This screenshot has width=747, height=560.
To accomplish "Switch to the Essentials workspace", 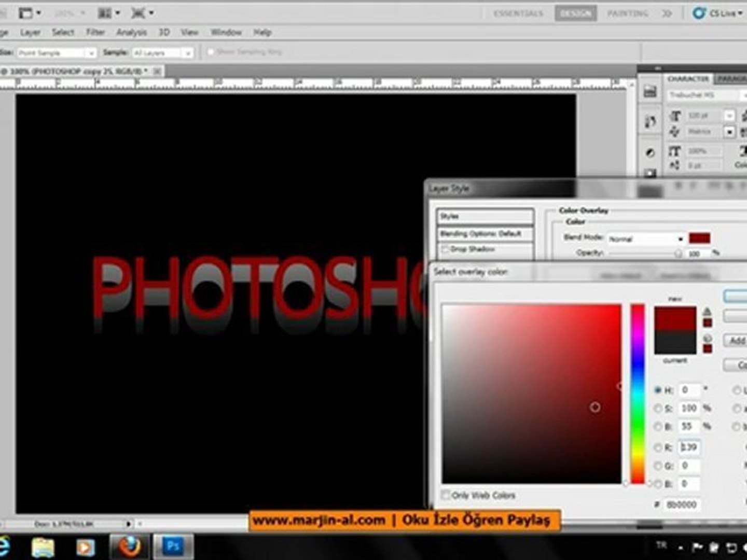I will tap(518, 13).
